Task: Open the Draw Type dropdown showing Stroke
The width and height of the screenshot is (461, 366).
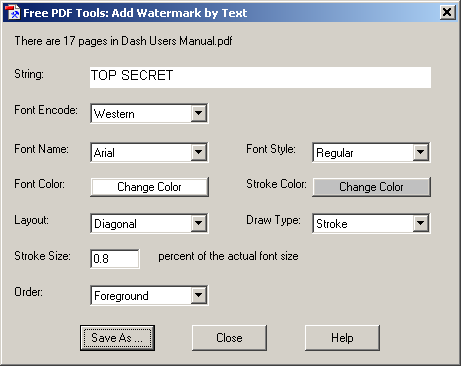Action: [371, 223]
